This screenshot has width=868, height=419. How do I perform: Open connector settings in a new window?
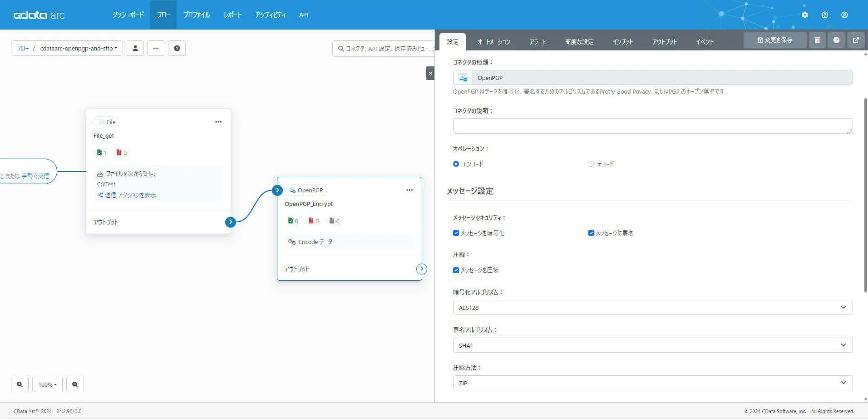(x=856, y=40)
